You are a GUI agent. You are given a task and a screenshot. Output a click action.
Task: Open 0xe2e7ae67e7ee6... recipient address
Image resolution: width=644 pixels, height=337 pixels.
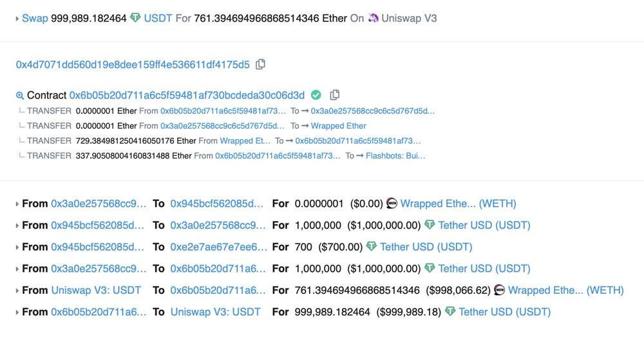pos(218,247)
